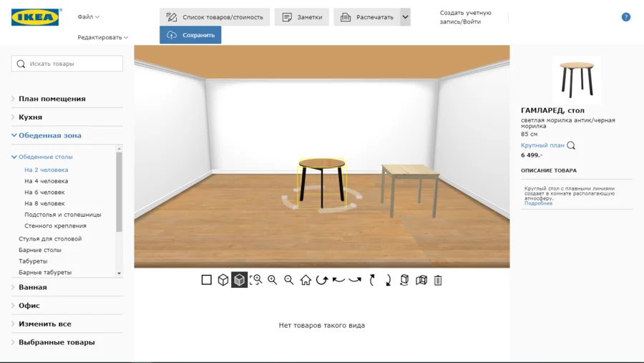Open the Подробнее link
This screenshot has height=363, width=644.
tap(538, 203)
